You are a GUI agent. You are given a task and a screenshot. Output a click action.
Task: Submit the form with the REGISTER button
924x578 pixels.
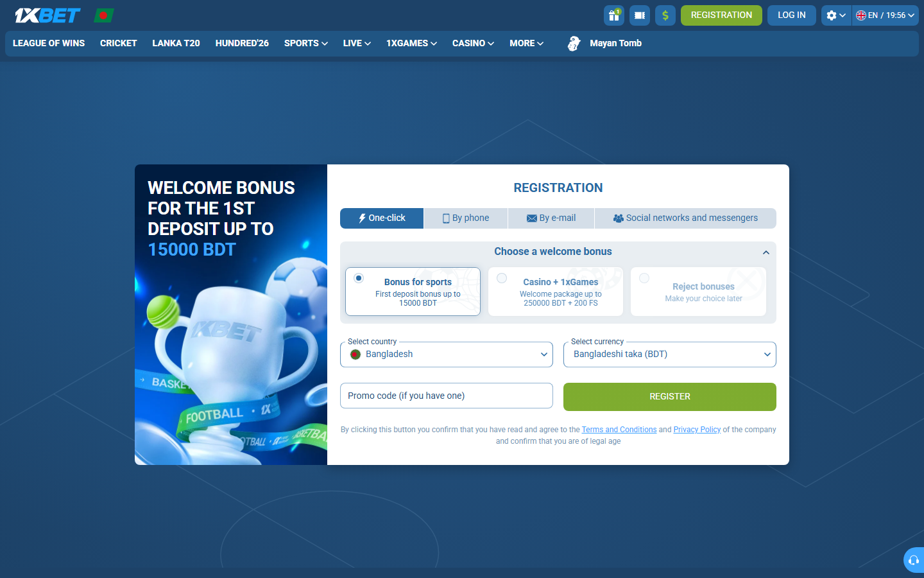coord(670,397)
